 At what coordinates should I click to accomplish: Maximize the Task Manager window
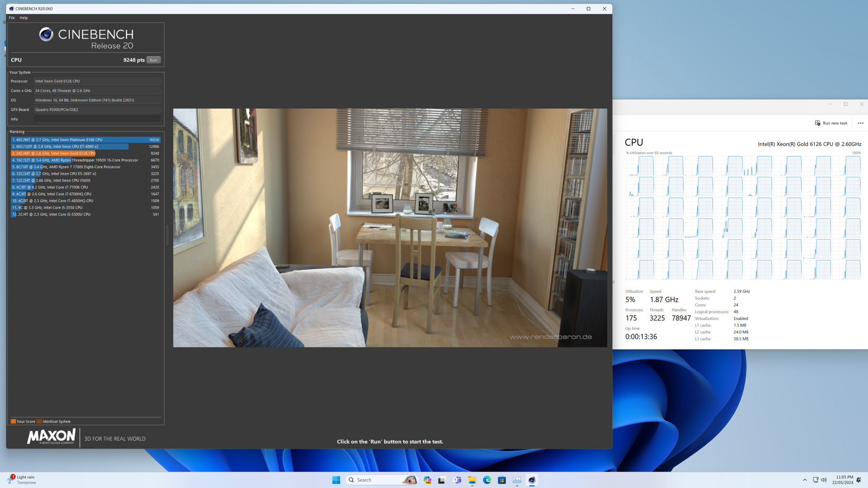pos(846,104)
